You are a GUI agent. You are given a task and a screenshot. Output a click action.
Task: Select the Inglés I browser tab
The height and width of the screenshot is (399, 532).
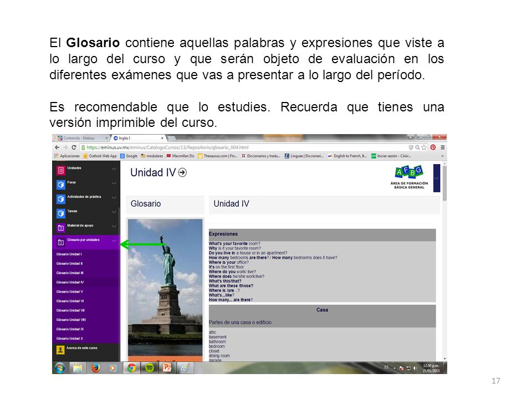pos(137,138)
